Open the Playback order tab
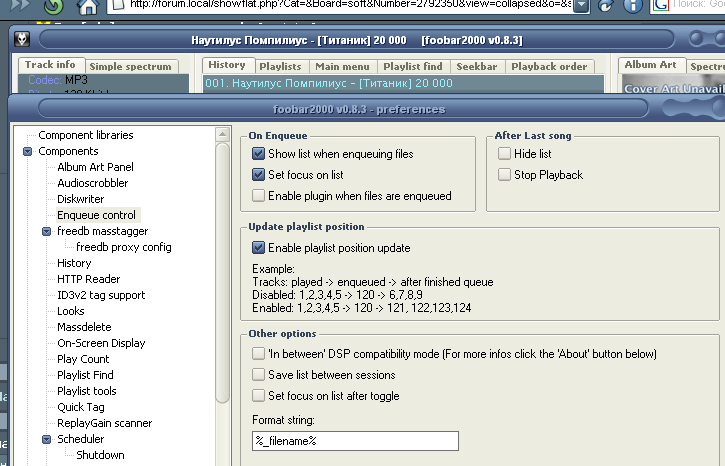 click(549, 66)
